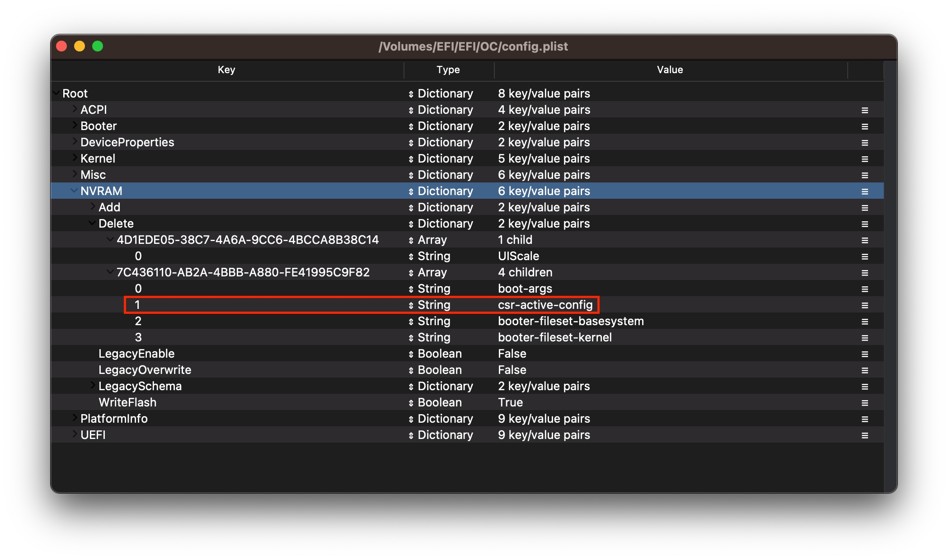Image resolution: width=948 pixels, height=560 pixels.
Task: Click the menu icon on the LegacySchema row
Action: pyautogui.click(x=864, y=387)
